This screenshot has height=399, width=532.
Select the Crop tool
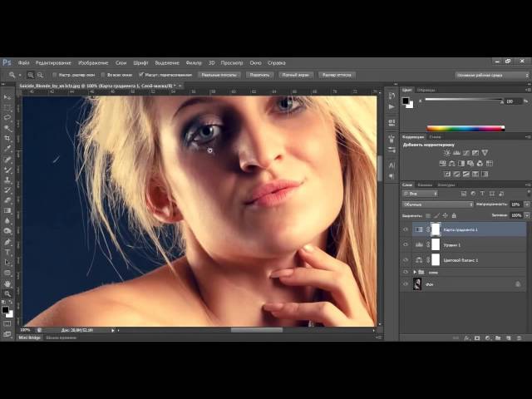click(x=7, y=138)
